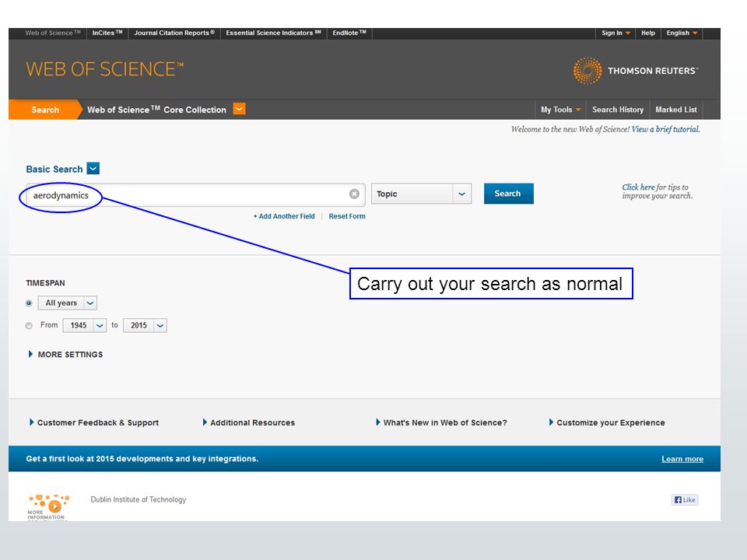This screenshot has width=747, height=560.
Task: Click the Thomson Reuters logo
Action: pyautogui.click(x=636, y=71)
